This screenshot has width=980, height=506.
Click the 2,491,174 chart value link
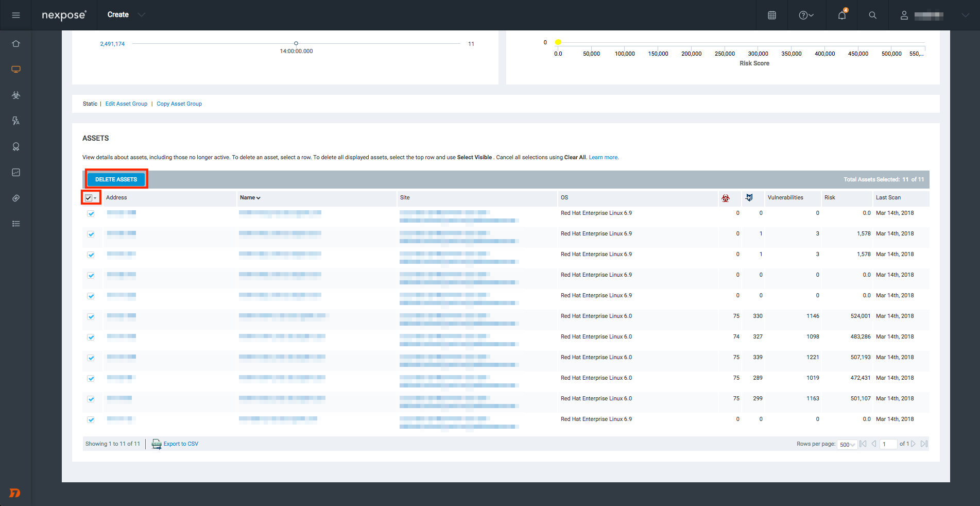tap(112, 44)
